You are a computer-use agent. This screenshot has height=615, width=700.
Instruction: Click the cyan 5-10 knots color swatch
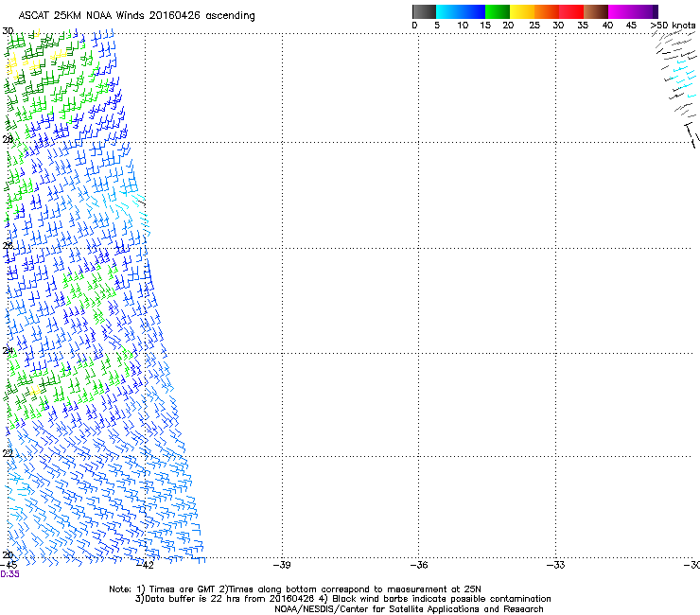coord(448,11)
